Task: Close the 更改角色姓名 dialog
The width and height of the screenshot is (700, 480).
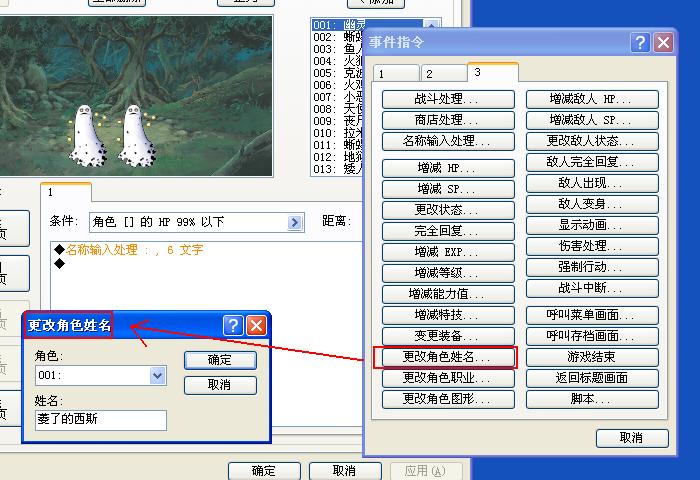Action: (x=256, y=326)
